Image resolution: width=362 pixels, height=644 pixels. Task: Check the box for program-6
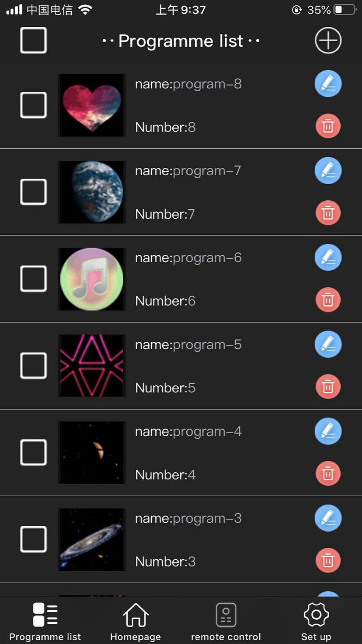coord(33,279)
